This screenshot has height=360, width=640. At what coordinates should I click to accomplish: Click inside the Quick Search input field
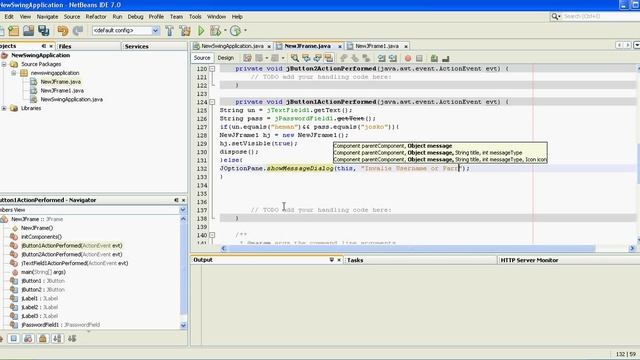pyautogui.click(x=600, y=16)
